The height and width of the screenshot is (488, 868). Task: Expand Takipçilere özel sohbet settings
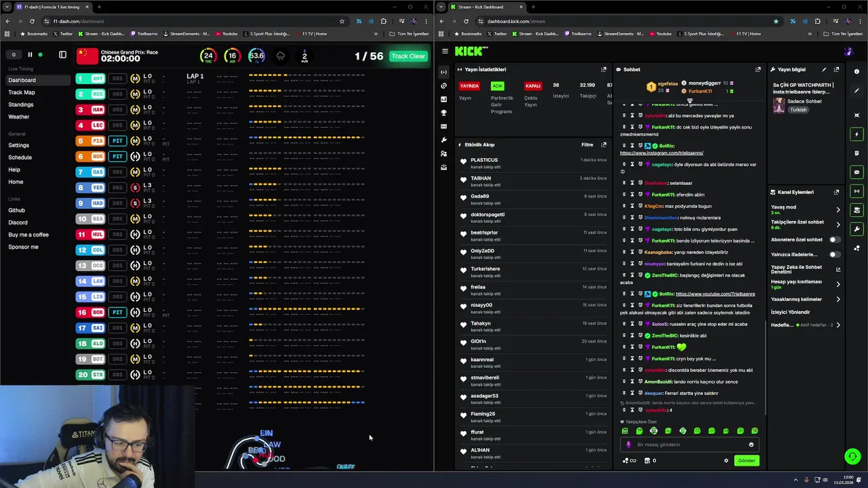838,224
